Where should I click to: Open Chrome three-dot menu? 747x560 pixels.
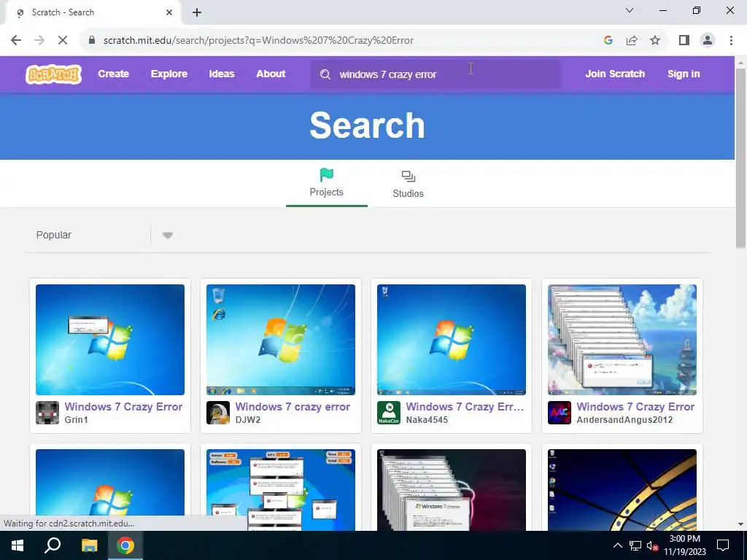(x=731, y=40)
